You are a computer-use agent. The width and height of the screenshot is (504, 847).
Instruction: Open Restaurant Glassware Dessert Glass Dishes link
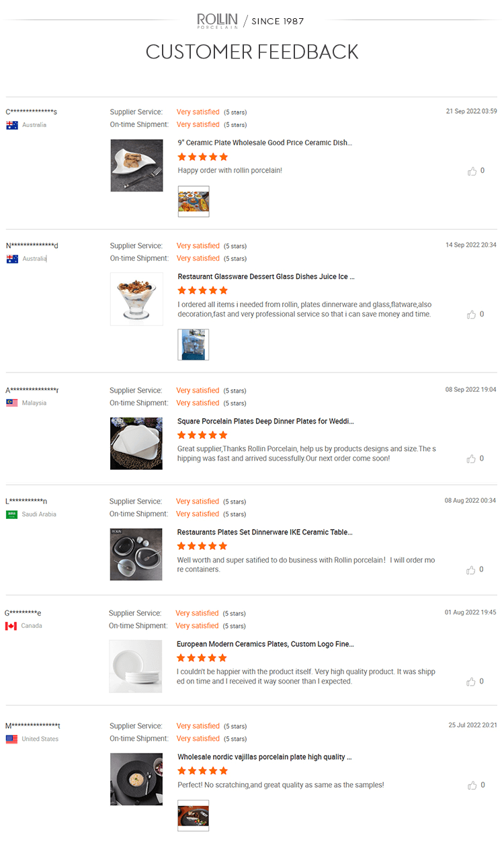coord(266,276)
